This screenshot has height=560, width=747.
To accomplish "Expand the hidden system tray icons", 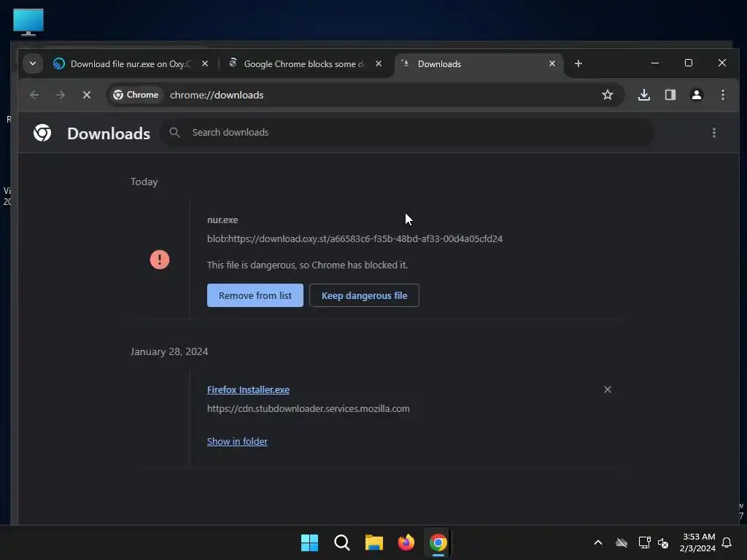I will 598,542.
